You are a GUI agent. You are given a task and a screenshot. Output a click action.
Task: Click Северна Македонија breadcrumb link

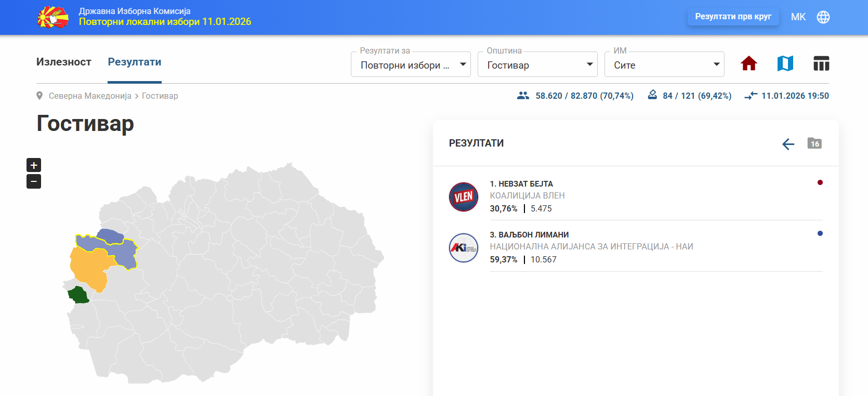(x=90, y=96)
